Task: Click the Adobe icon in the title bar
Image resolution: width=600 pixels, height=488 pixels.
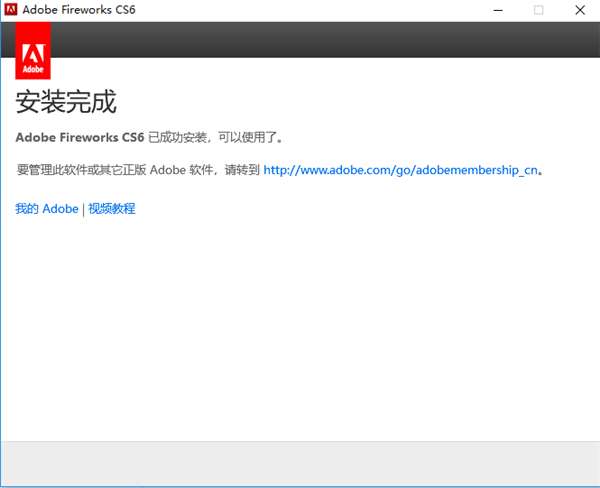Action: [x=11, y=10]
